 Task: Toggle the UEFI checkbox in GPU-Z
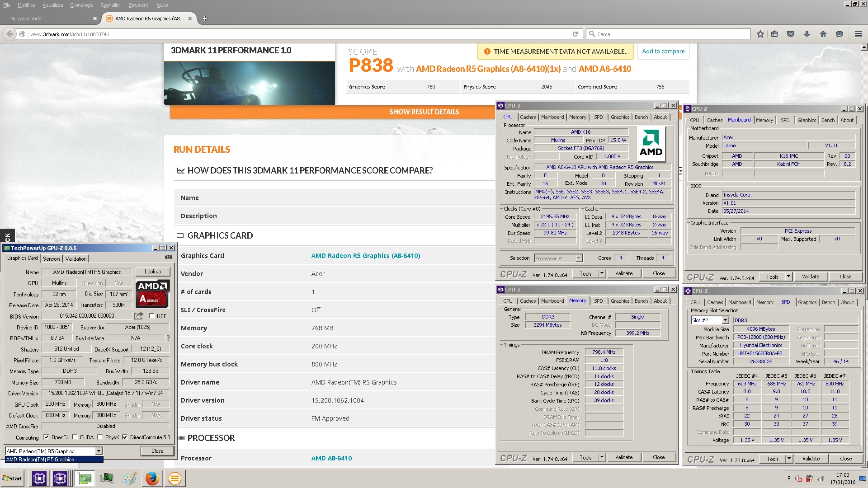point(151,316)
